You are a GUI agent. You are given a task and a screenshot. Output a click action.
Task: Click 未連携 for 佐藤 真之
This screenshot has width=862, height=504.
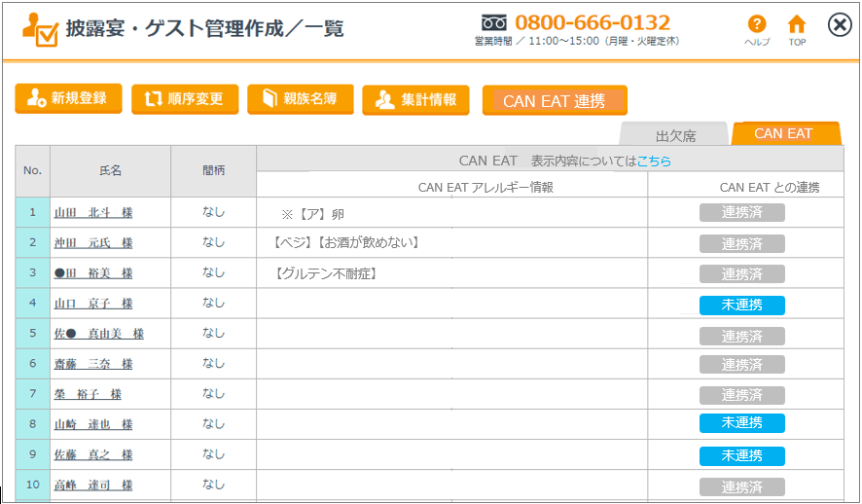pos(741,455)
